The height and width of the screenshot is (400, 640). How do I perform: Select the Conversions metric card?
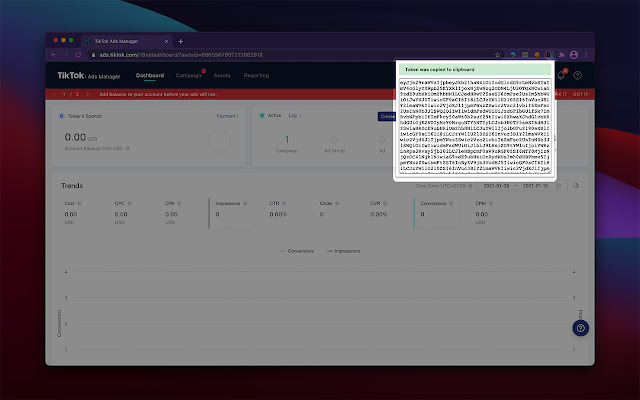pyautogui.click(x=437, y=213)
